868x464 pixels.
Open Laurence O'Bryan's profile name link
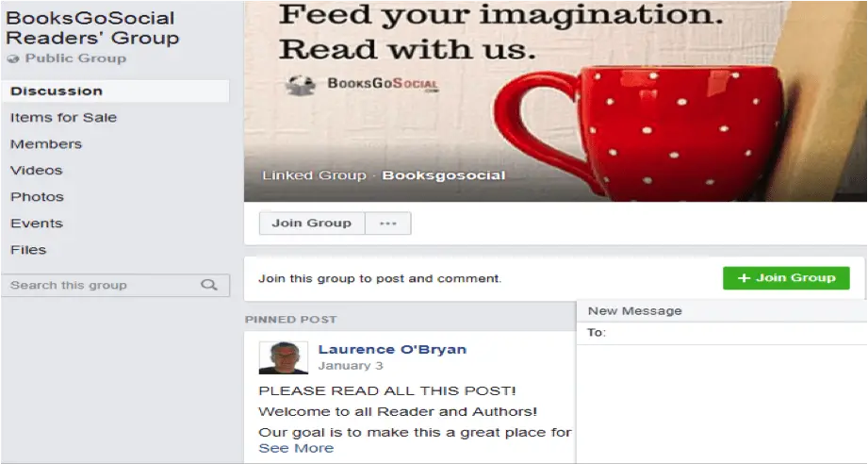[392, 349]
